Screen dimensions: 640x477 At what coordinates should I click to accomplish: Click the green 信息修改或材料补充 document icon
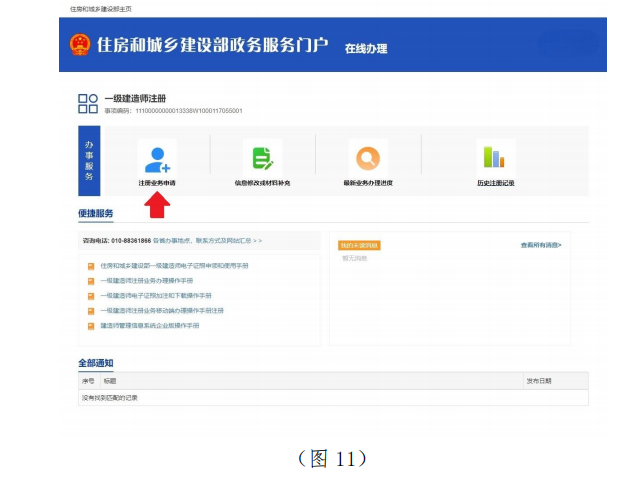pyautogui.click(x=262, y=158)
